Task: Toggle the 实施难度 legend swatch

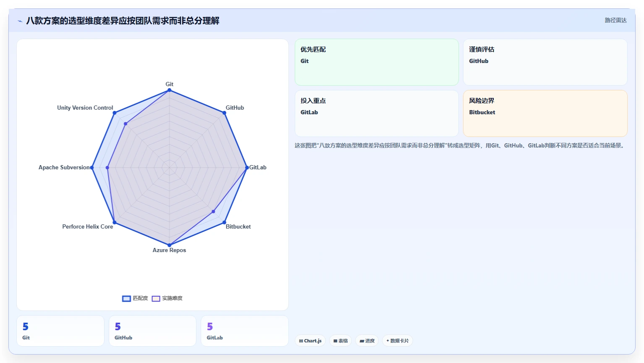Action: click(x=156, y=298)
